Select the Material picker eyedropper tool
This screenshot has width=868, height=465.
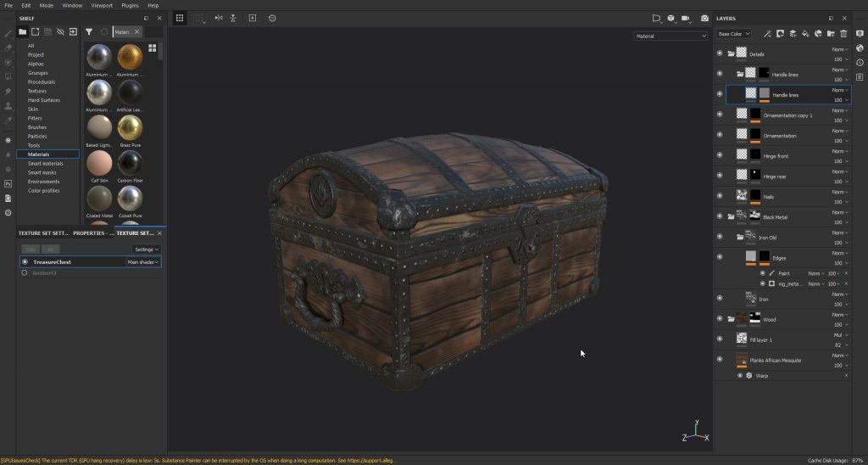(8, 120)
